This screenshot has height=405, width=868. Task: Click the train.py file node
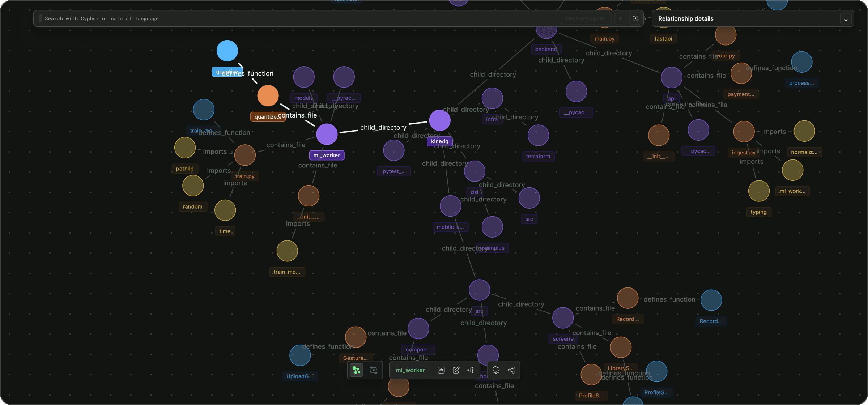pyautogui.click(x=245, y=155)
